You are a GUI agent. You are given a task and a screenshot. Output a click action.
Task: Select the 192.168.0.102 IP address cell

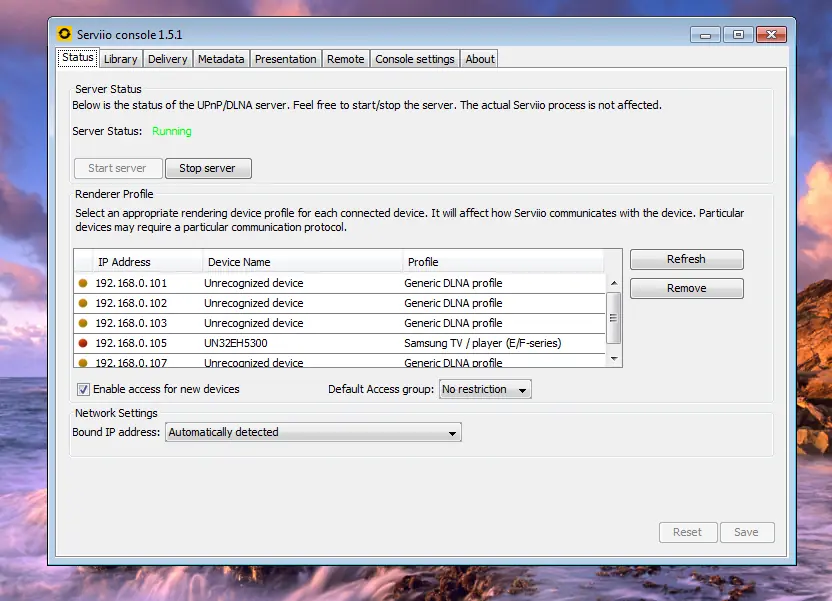131,303
